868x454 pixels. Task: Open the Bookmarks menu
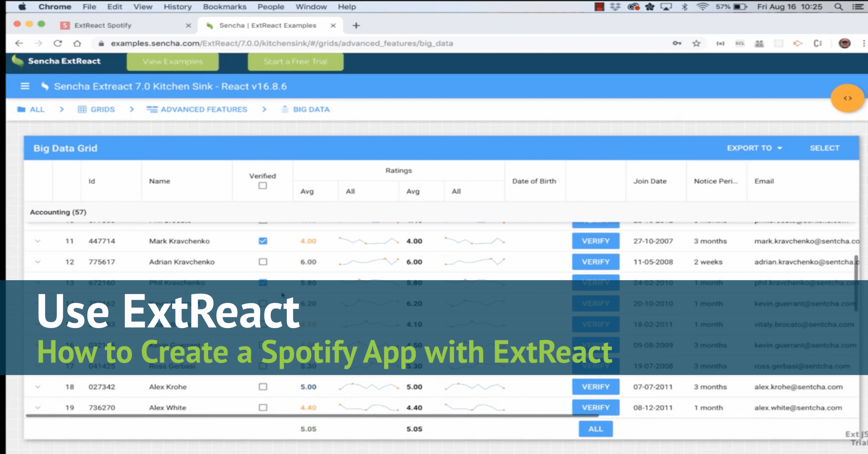coord(225,7)
